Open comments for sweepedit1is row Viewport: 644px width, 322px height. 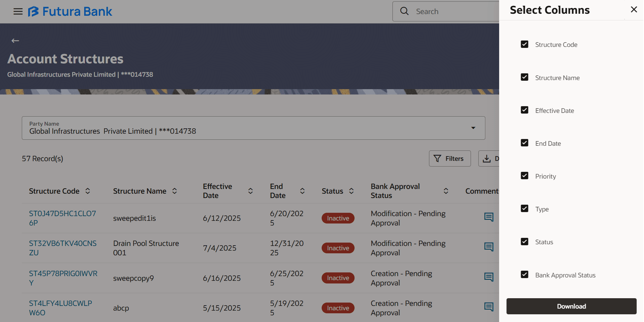(489, 217)
